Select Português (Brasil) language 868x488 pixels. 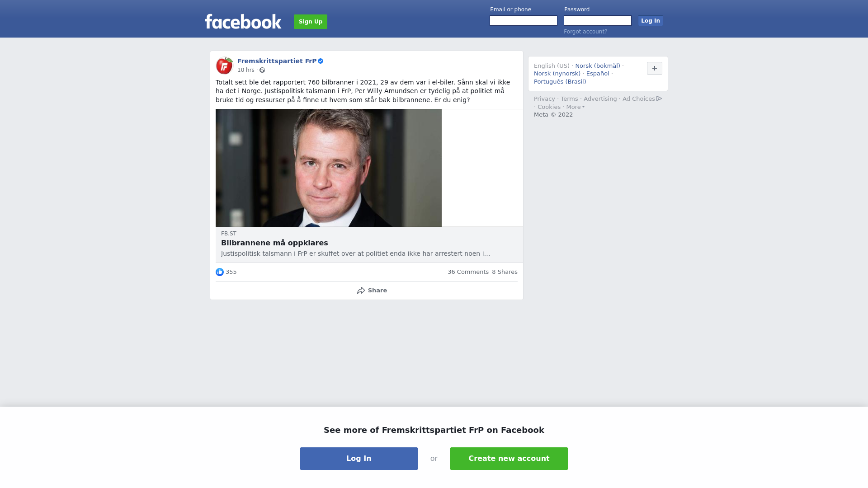tap(560, 82)
